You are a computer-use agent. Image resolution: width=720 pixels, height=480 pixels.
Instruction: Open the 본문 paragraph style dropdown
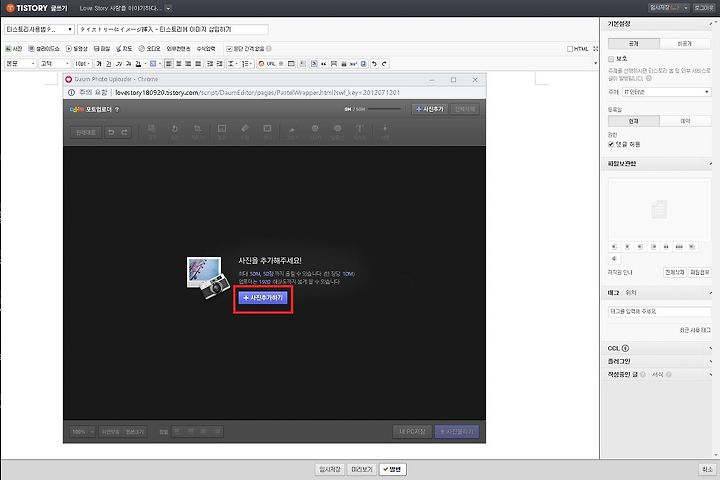20,64
